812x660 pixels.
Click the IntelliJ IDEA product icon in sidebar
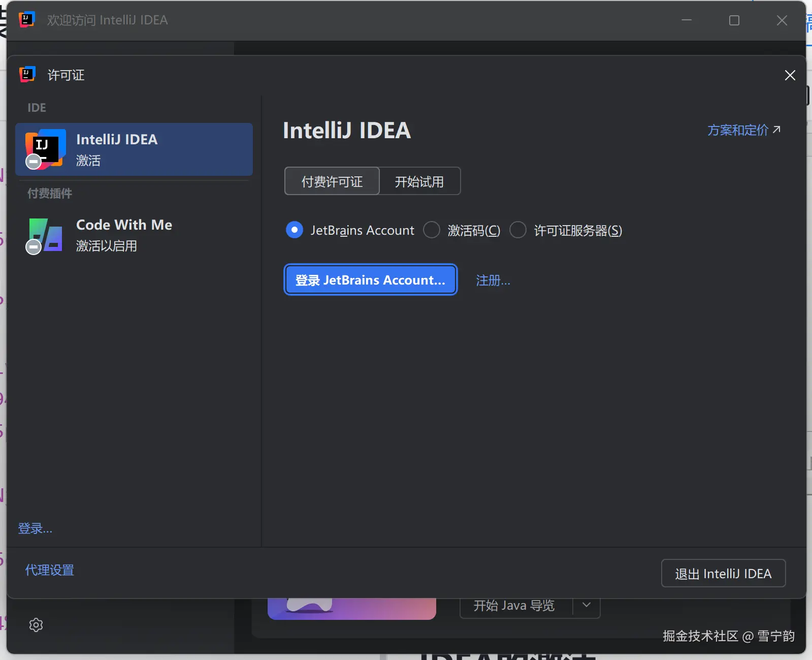[45, 149]
